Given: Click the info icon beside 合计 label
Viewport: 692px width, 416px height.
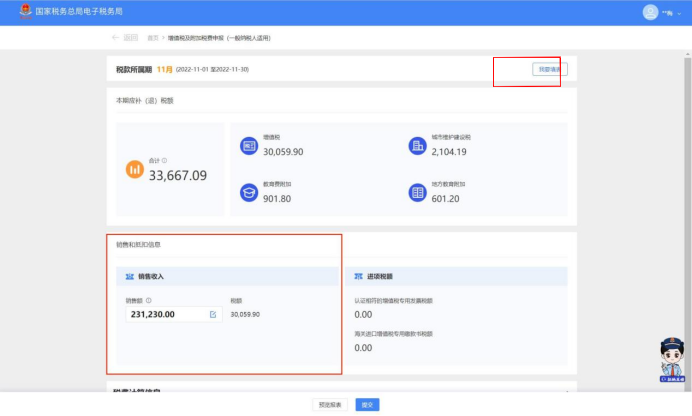Looking at the screenshot, I should 164,160.
